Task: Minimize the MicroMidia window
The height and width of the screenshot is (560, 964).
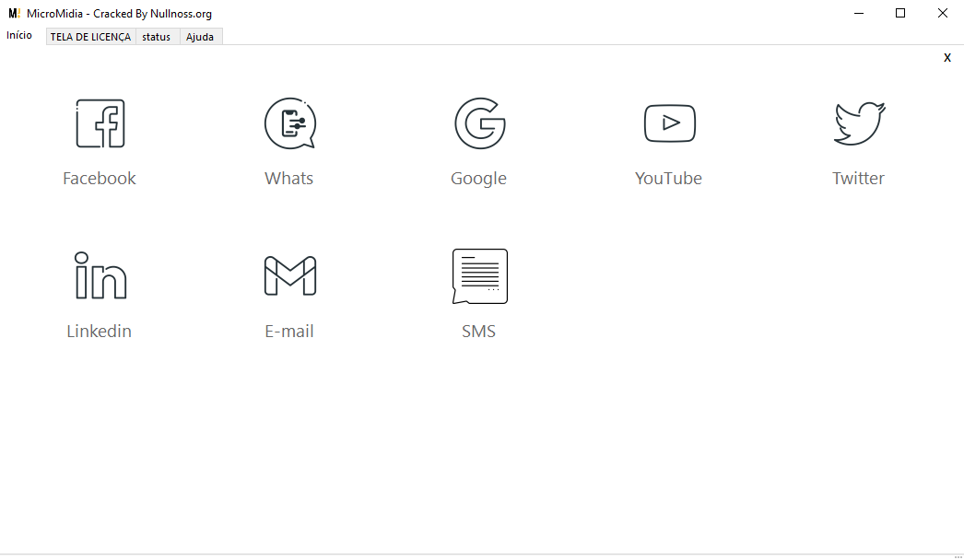Action: tap(859, 13)
